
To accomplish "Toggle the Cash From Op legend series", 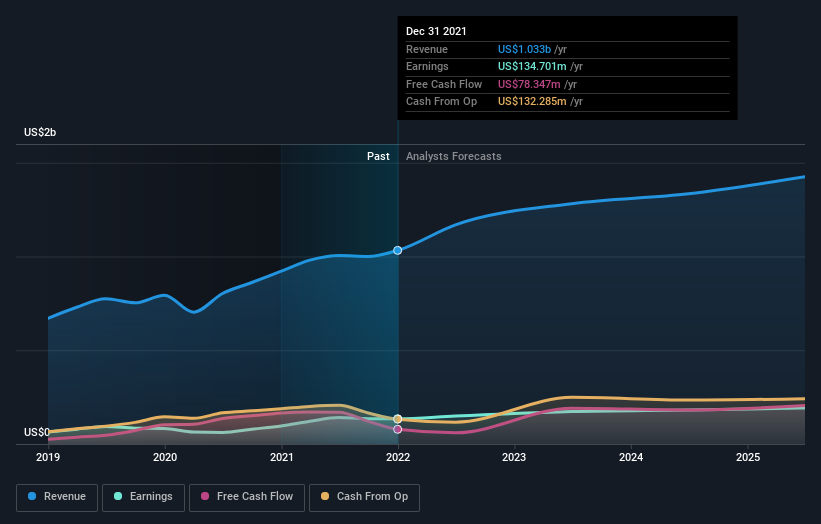I will tap(364, 497).
